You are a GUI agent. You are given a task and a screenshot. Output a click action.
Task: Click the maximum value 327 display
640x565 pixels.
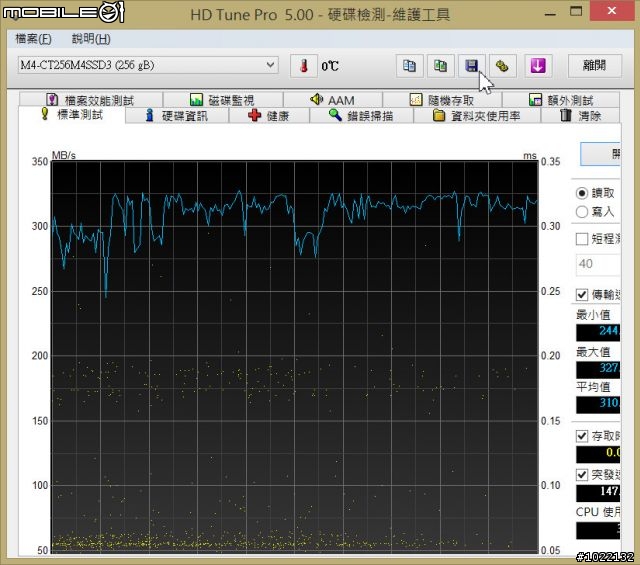pyautogui.click(x=598, y=369)
